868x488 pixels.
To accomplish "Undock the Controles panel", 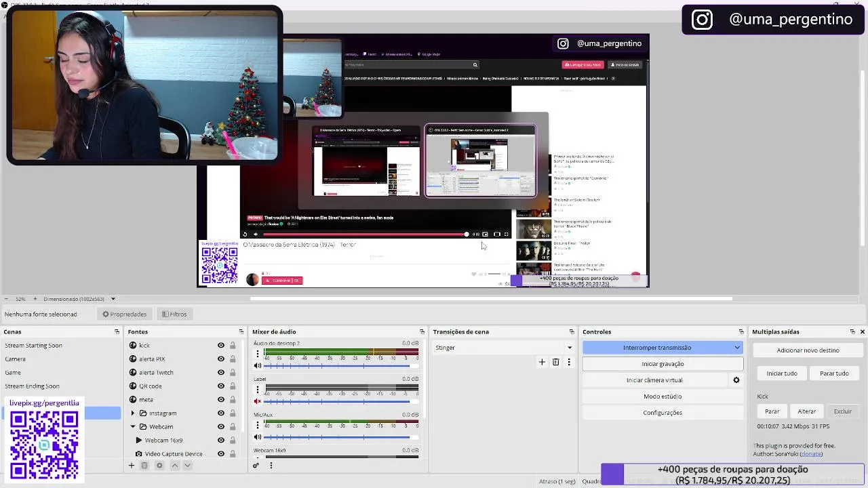I will click(x=741, y=331).
